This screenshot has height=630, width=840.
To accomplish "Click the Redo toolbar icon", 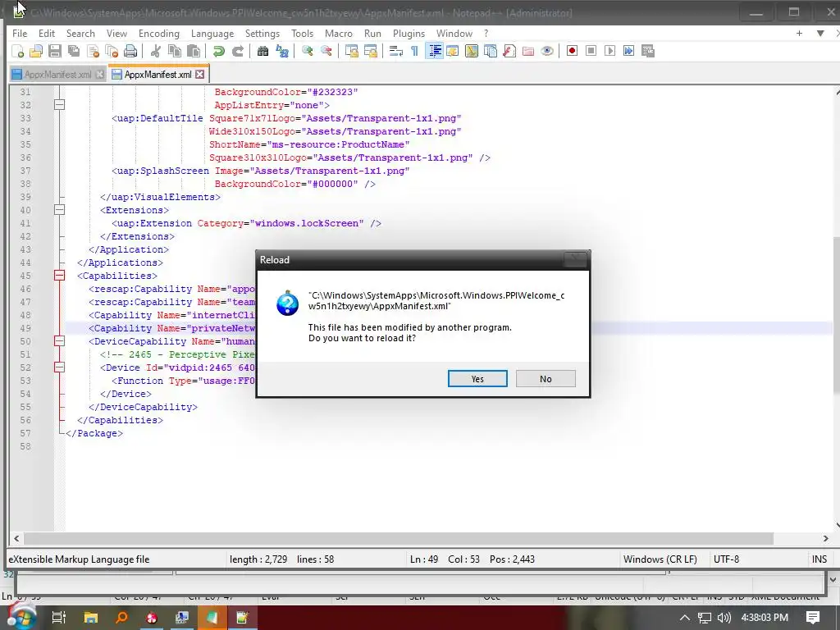I will click(x=238, y=51).
